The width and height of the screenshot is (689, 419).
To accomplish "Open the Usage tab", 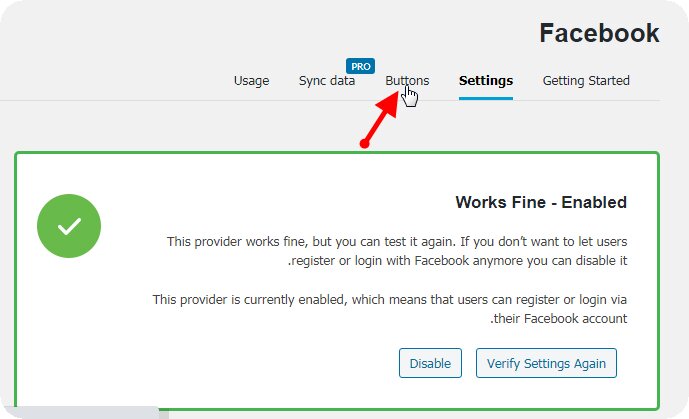I will pos(251,81).
